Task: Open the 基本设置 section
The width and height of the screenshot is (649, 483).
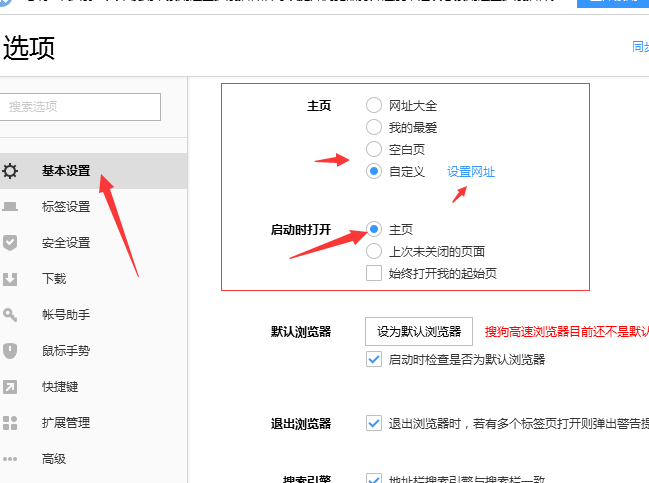Action: point(93,171)
